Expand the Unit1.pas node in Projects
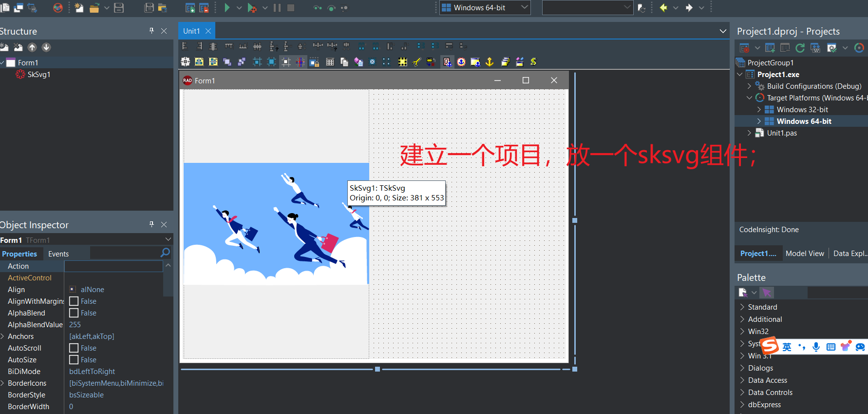This screenshot has height=414, width=868. pyautogui.click(x=749, y=133)
